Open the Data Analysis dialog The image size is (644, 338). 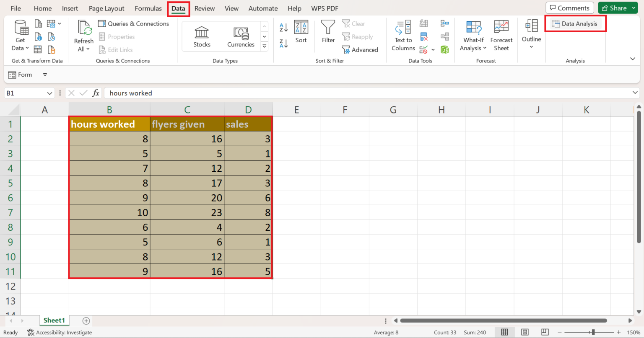[575, 23]
